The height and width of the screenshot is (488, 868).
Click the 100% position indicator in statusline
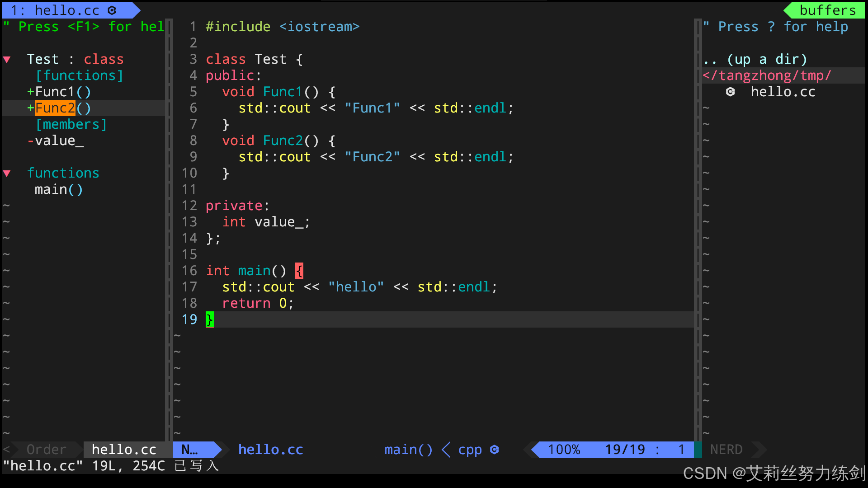(564, 450)
